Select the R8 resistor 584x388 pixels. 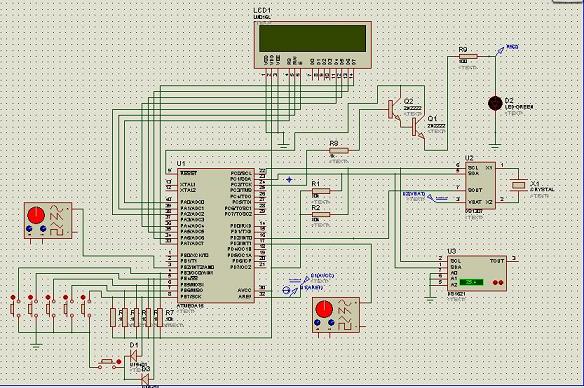(x=339, y=151)
